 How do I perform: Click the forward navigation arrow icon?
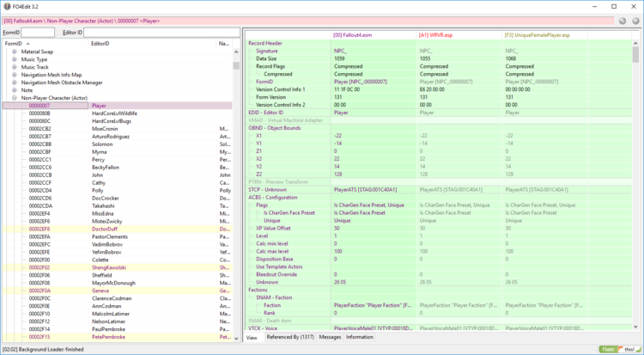[x=635, y=21]
